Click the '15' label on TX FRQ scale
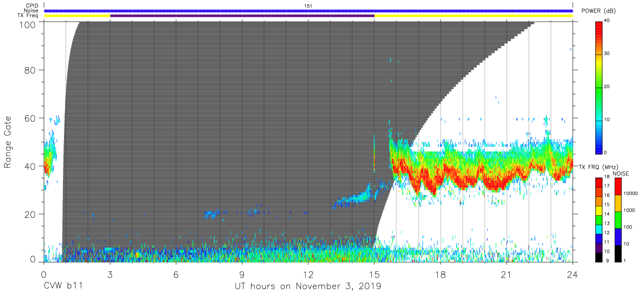Image resolution: width=644 pixels, height=297 pixels. 607,205
